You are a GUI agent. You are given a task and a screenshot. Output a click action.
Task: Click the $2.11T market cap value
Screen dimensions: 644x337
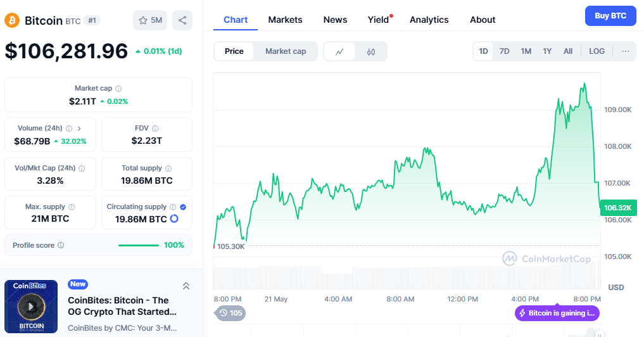pyautogui.click(x=82, y=101)
